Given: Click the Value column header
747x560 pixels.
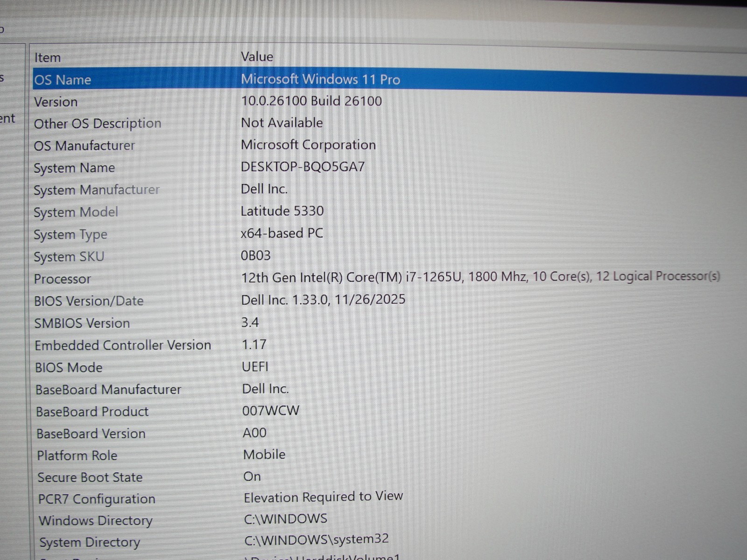Looking at the screenshot, I should [257, 57].
